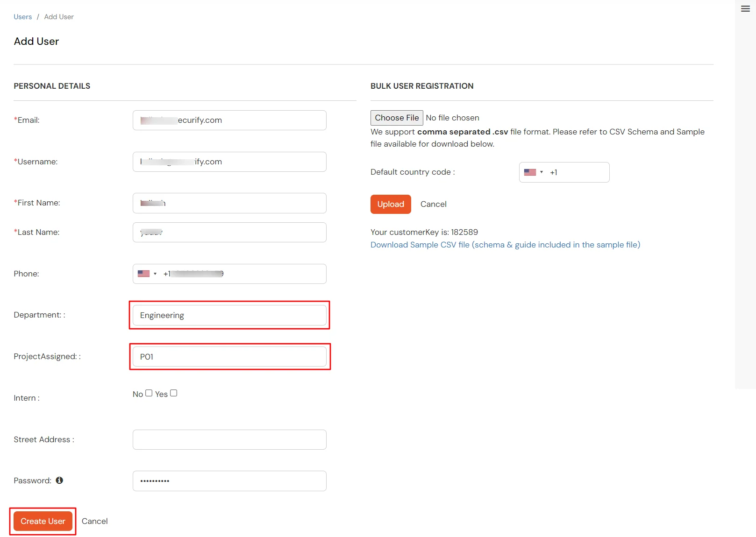Click the empty Street Address field
The height and width of the screenshot is (537, 756).
coord(229,439)
